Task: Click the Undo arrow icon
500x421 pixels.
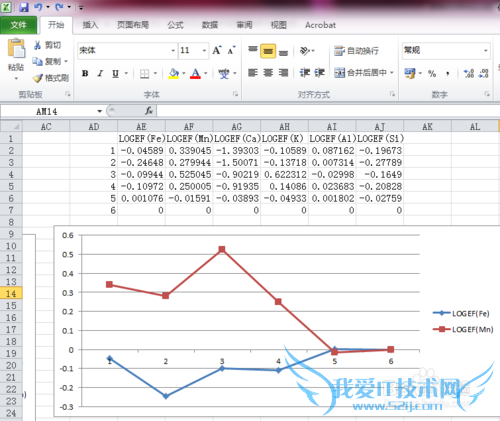Action: pyautogui.click(x=39, y=7)
